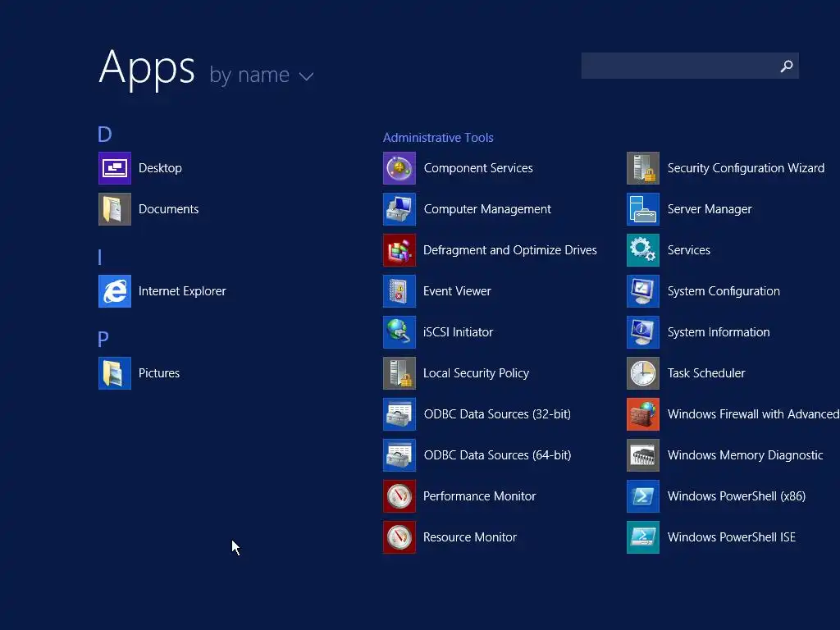Open System Configuration icon
Image resolution: width=840 pixels, height=630 pixels.
click(x=643, y=291)
